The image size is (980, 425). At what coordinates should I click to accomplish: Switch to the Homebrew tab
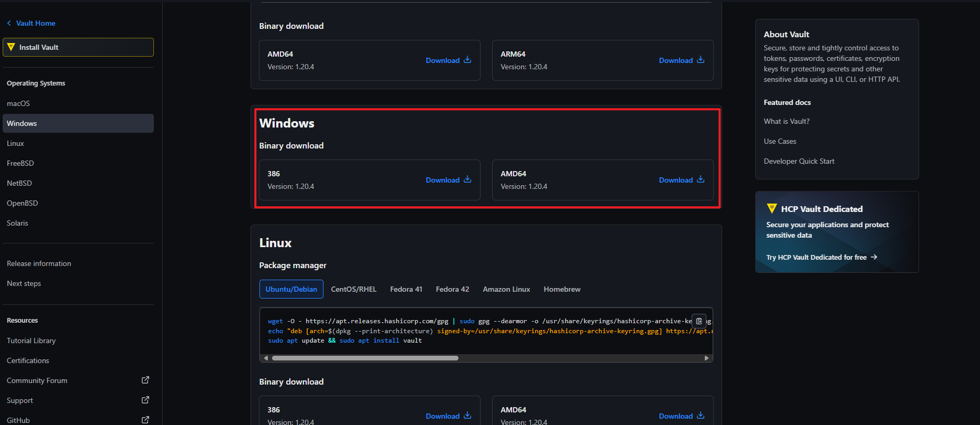coord(562,289)
